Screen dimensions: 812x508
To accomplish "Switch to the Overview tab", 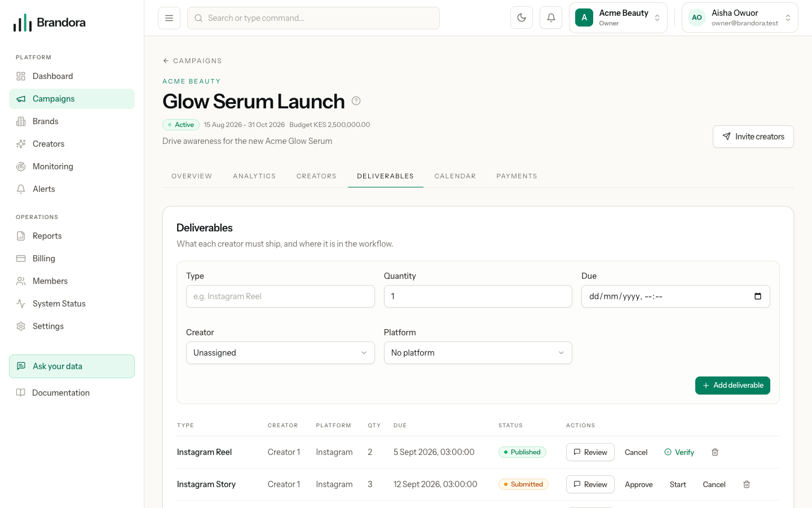I will click(x=192, y=176).
